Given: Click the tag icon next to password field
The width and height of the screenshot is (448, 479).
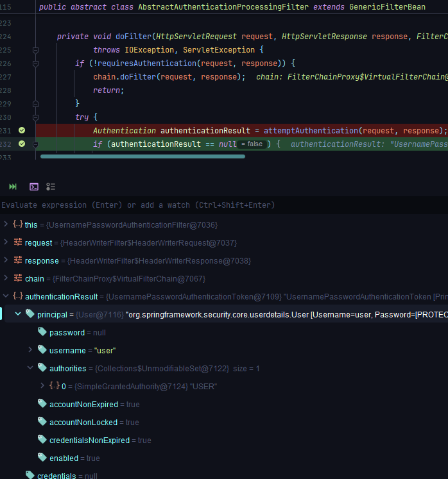Looking at the screenshot, I should (x=42, y=332).
